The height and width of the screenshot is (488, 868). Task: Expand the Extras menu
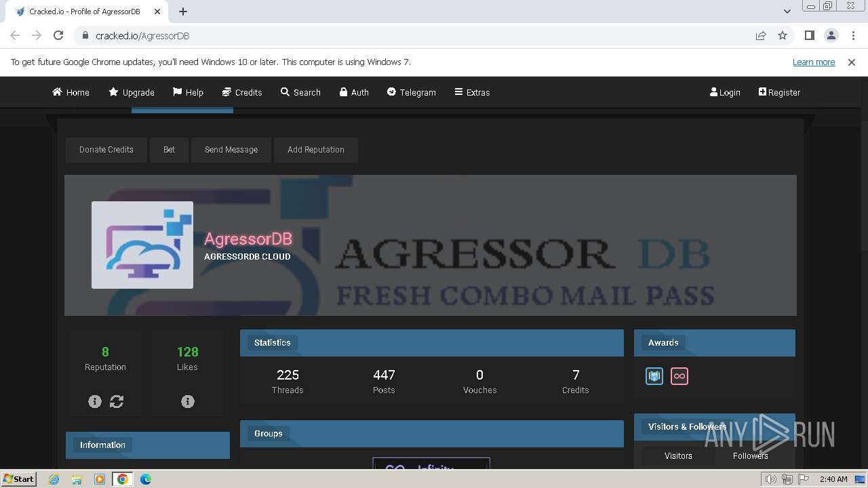coord(472,92)
